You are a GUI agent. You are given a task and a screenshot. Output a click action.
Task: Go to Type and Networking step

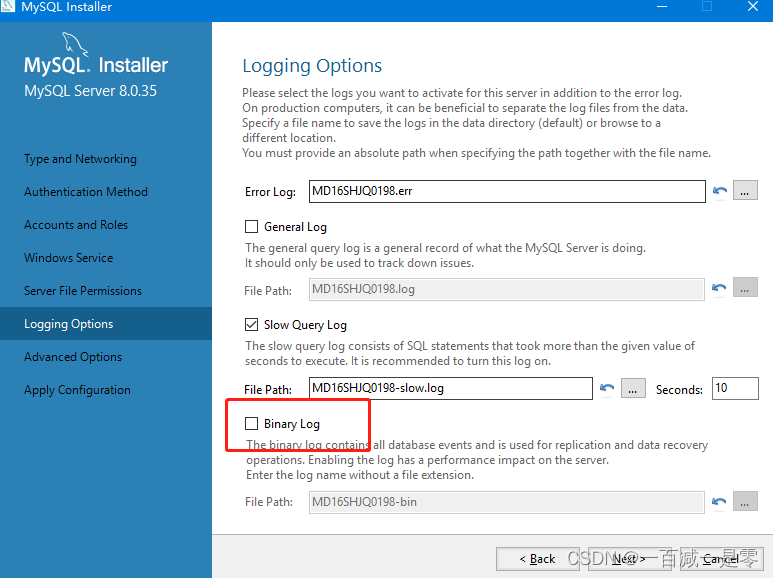80,159
